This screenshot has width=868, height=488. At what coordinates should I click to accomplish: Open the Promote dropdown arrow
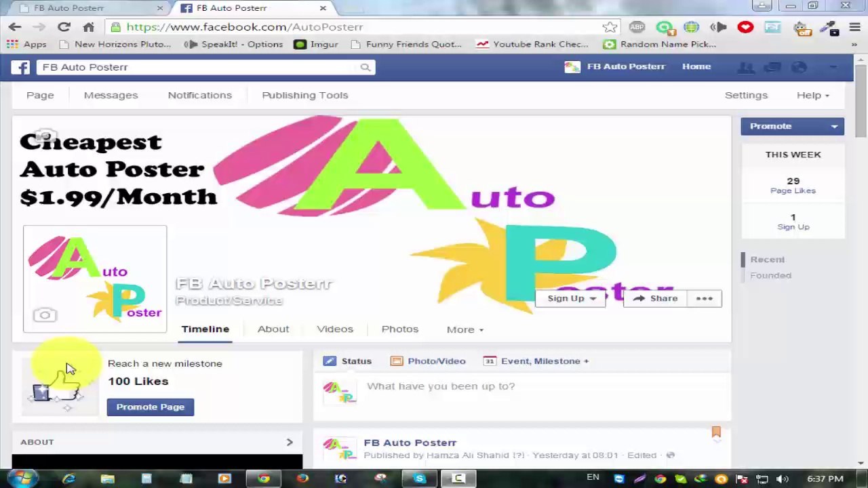pos(834,127)
